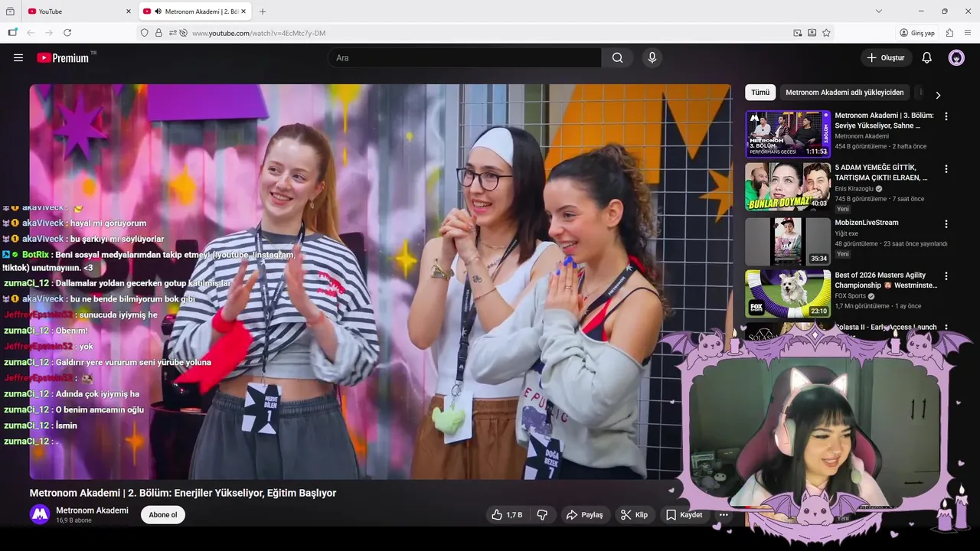This screenshot has height=551, width=980.
Task: Open the Metronom Akademi channel name link
Action: click(x=92, y=510)
